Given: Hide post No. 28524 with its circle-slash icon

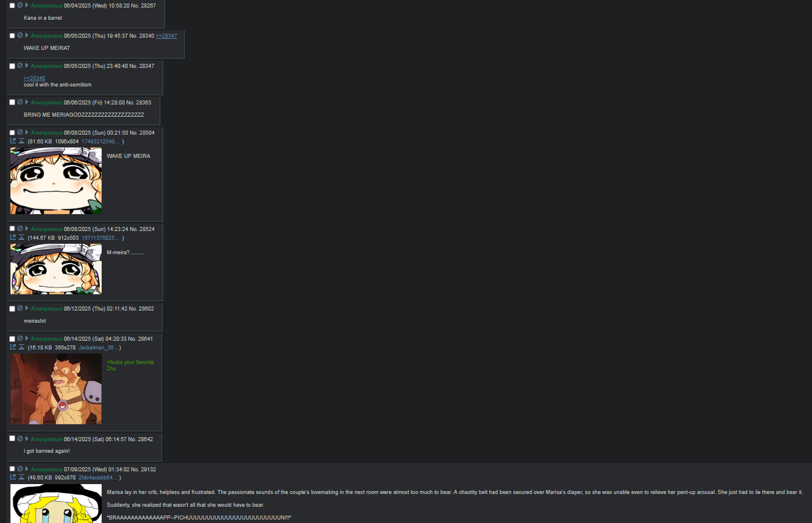Looking at the screenshot, I should tap(20, 229).
